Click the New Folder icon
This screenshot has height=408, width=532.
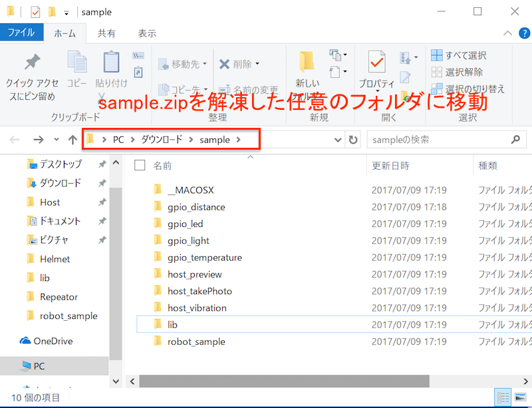[307, 62]
